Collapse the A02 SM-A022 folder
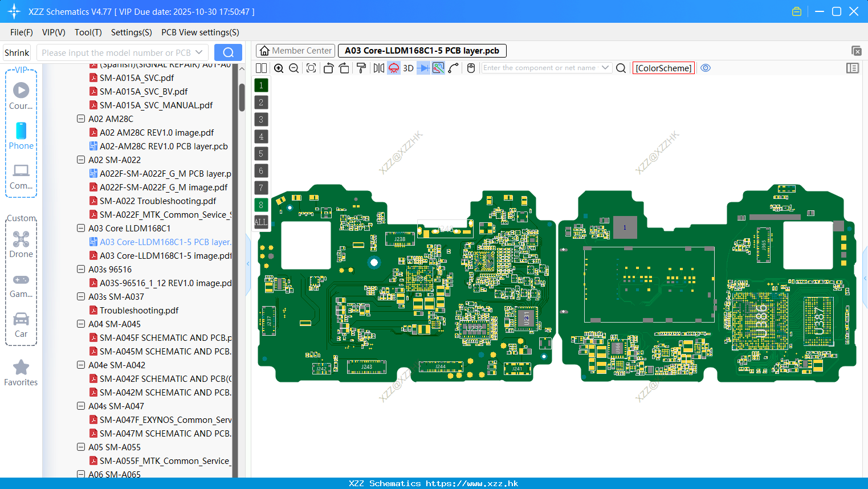Image resolution: width=868 pixels, height=489 pixels. coord(81,160)
